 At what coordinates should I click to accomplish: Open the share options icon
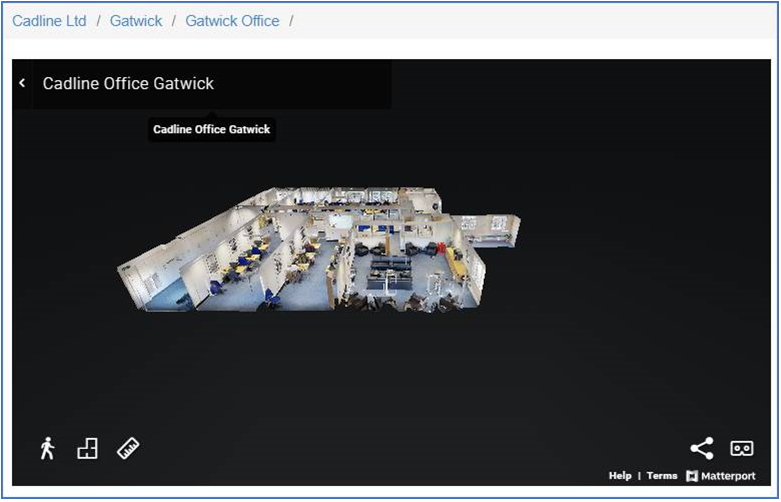[702, 448]
